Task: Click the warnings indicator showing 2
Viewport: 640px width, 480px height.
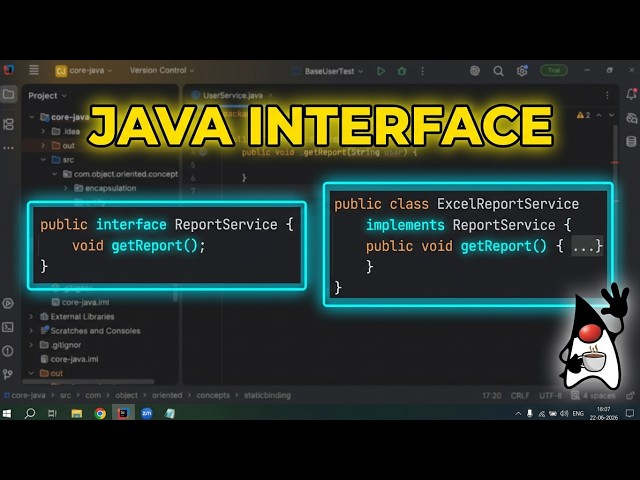Action: 583,115
